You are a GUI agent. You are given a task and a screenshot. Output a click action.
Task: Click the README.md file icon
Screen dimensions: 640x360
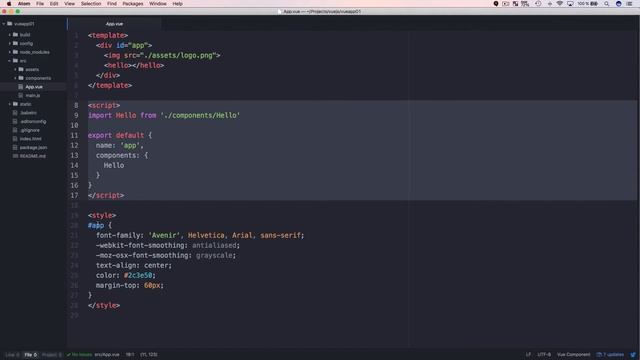pos(15,156)
